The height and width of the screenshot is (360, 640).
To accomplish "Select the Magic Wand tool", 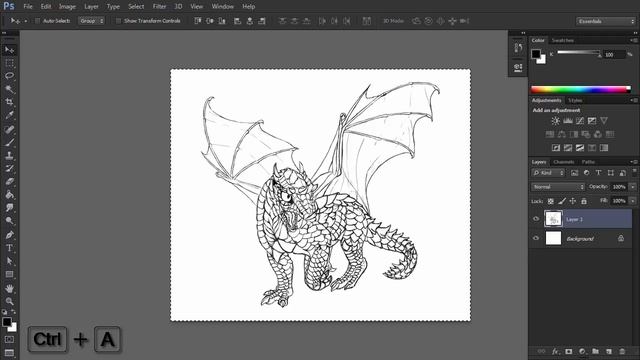I will click(9, 89).
